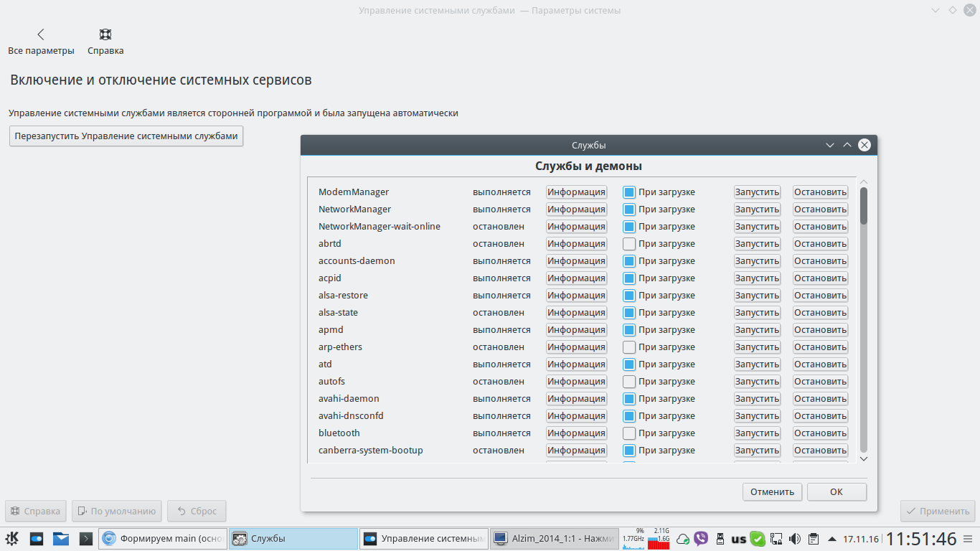Click Перезапустить Управление системными службами
Viewport: 980px width, 551px height.
[x=126, y=136]
